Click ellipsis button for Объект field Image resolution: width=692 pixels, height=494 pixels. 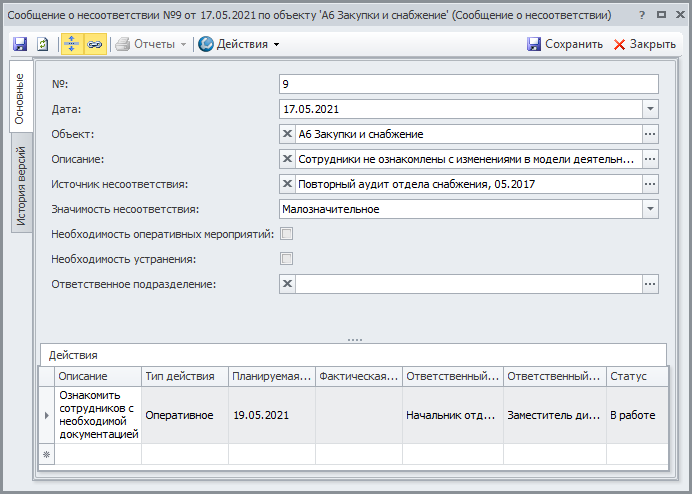650,134
